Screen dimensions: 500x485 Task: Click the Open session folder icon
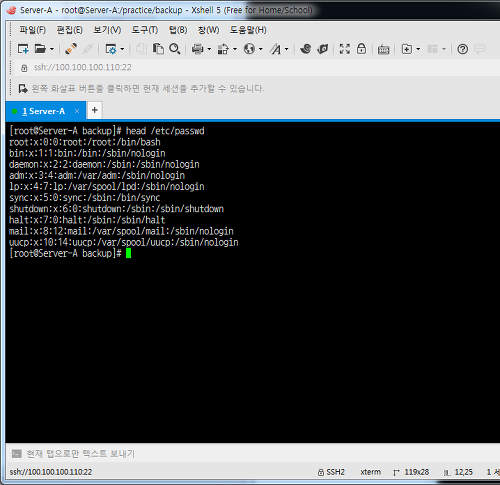(40, 49)
